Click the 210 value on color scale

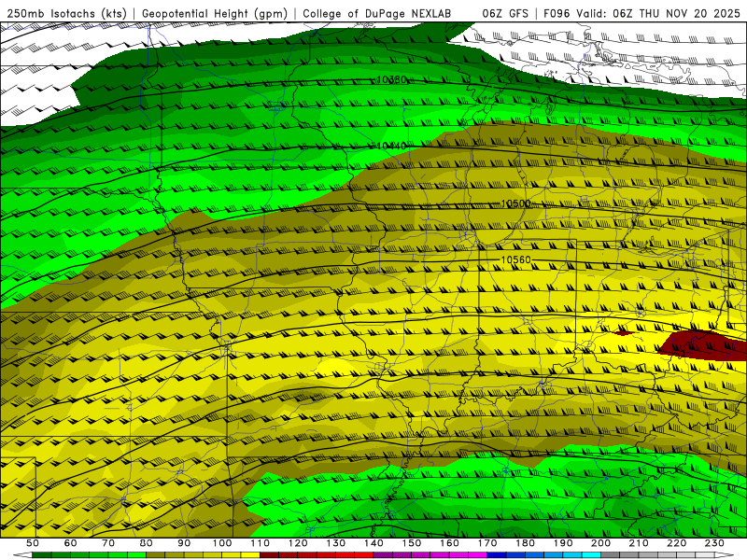(x=639, y=543)
